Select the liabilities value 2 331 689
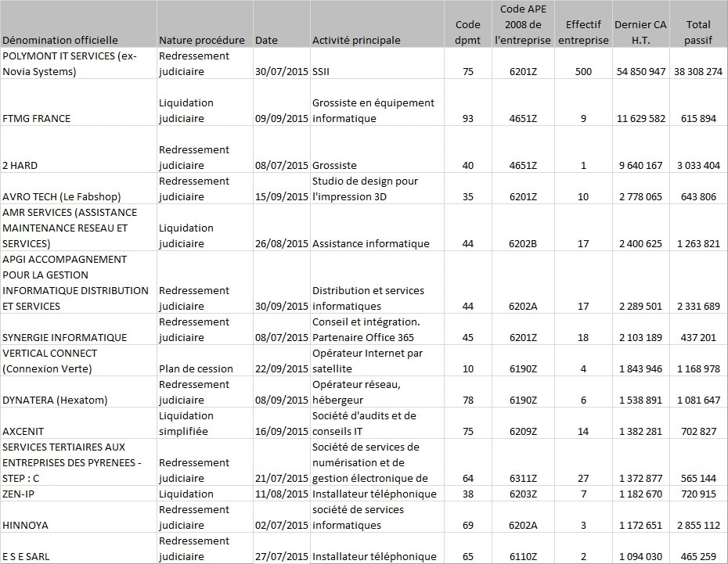The width and height of the screenshot is (728, 564). coord(698,306)
